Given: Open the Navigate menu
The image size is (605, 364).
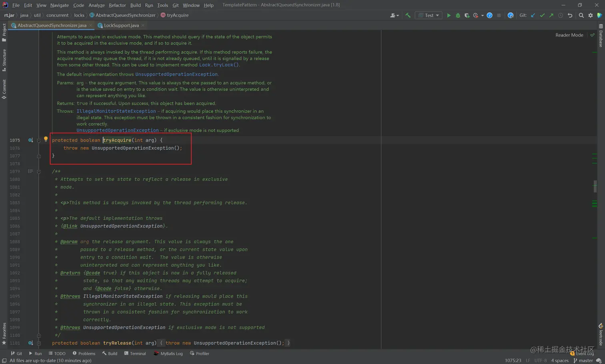Looking at the screenshot, I should click(59, 5).
